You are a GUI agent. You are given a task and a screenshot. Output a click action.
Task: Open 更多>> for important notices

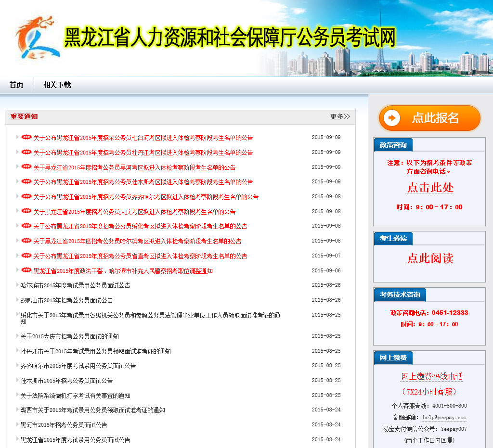click(x=340, y=116)
